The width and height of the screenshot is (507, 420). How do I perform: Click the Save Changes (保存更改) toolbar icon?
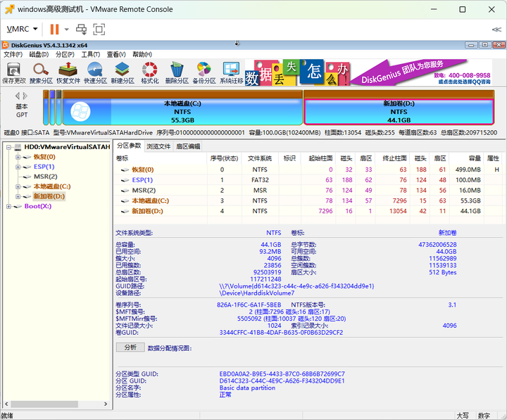pos(13,72)
